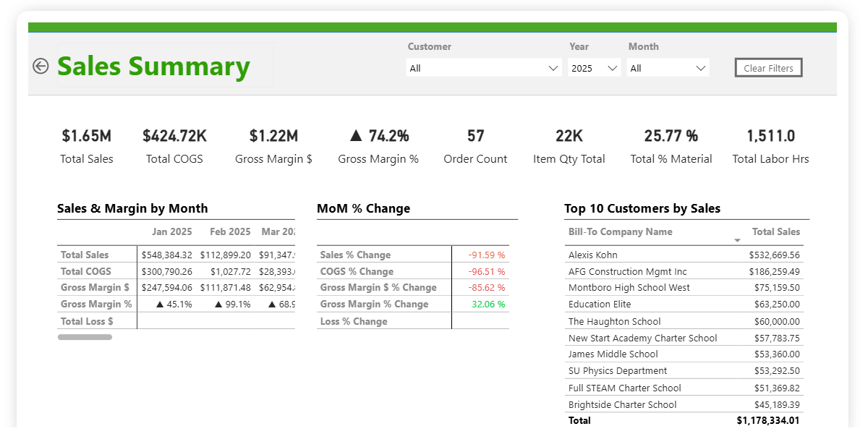Click the $1,027.72 COGS cell
This screenshot has width=868, height=447.
coord(231,271)
